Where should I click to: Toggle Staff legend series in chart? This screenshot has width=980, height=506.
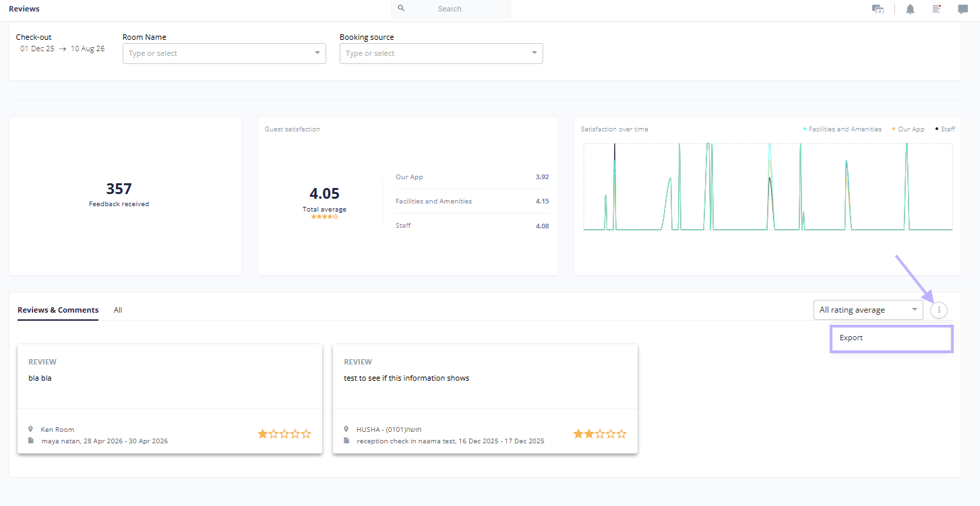(x=945, y=129)
